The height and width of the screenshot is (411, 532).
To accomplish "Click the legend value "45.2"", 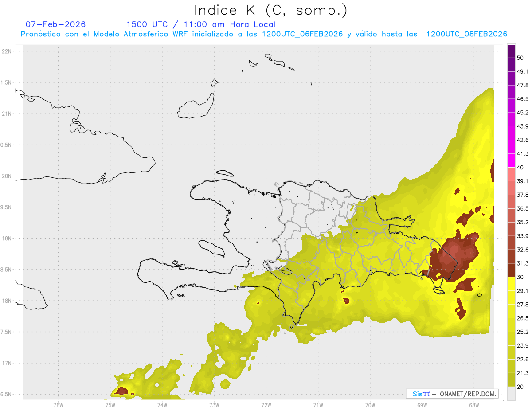I will point(523,113).
